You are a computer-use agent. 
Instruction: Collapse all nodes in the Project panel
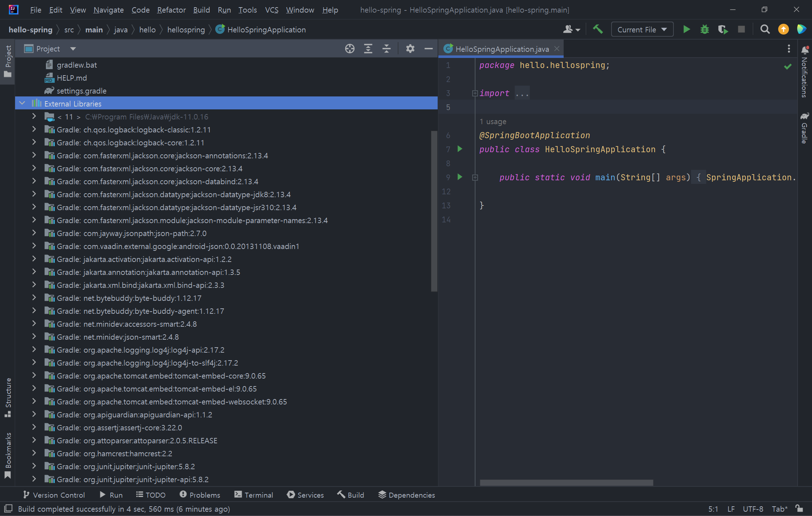pyautogui.click(x=386, y=49)
